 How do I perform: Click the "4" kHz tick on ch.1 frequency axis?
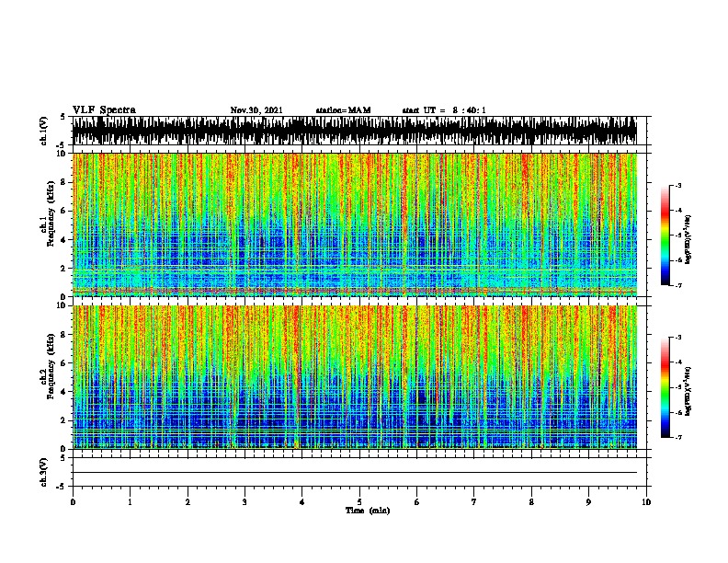point(64,240)
